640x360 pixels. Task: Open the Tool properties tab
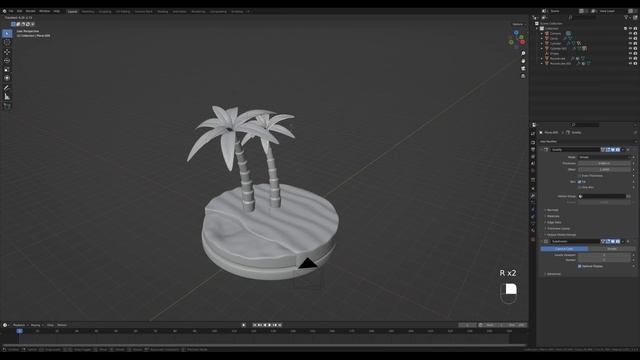coord(533,134)
